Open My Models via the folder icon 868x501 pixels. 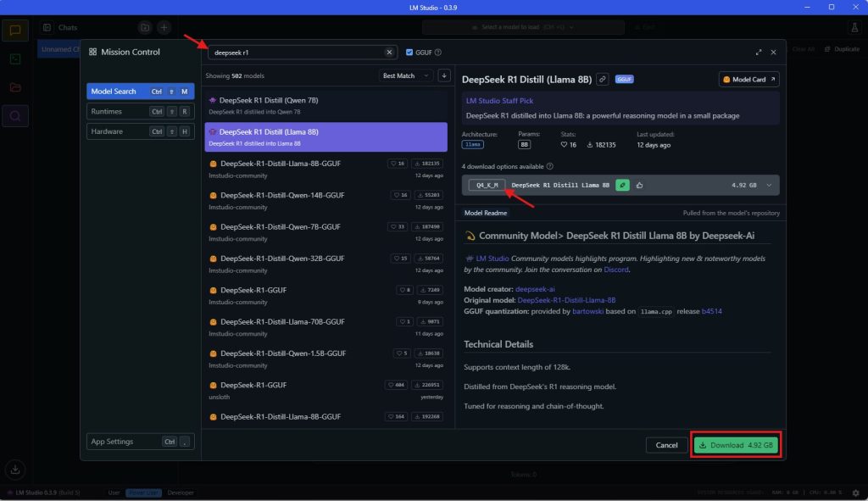point(17,87)
